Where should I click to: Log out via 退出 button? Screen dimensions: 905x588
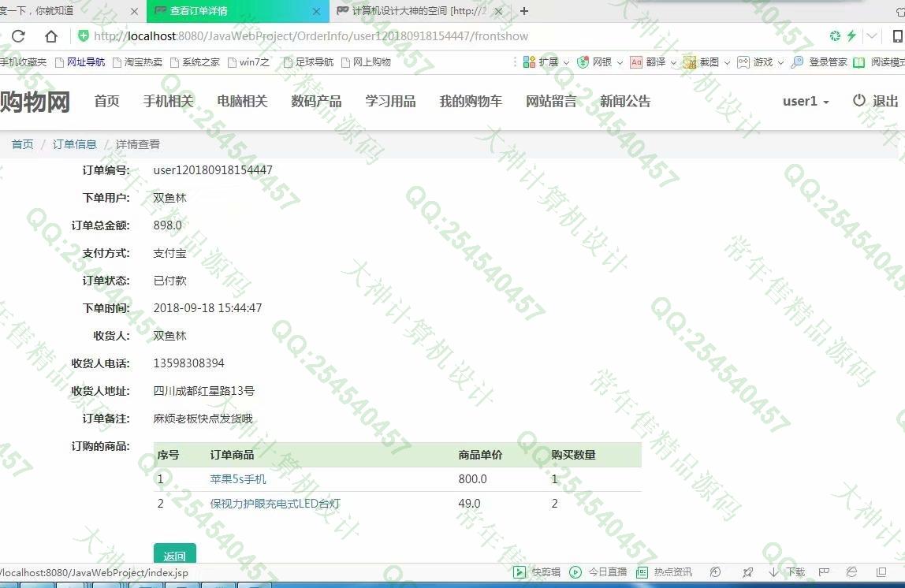pos(876,101)
